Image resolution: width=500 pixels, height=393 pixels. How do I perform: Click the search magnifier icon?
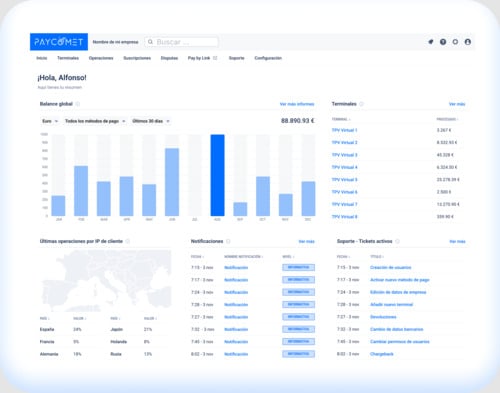(150, 42)
